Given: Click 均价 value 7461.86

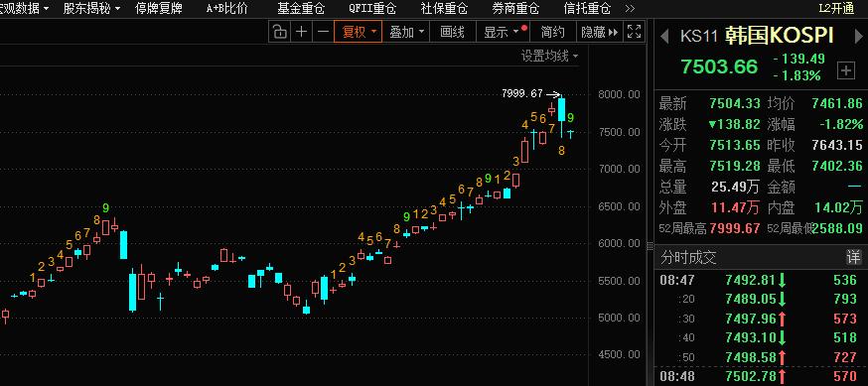Looking at the screenshot, I should click(837, 103).
